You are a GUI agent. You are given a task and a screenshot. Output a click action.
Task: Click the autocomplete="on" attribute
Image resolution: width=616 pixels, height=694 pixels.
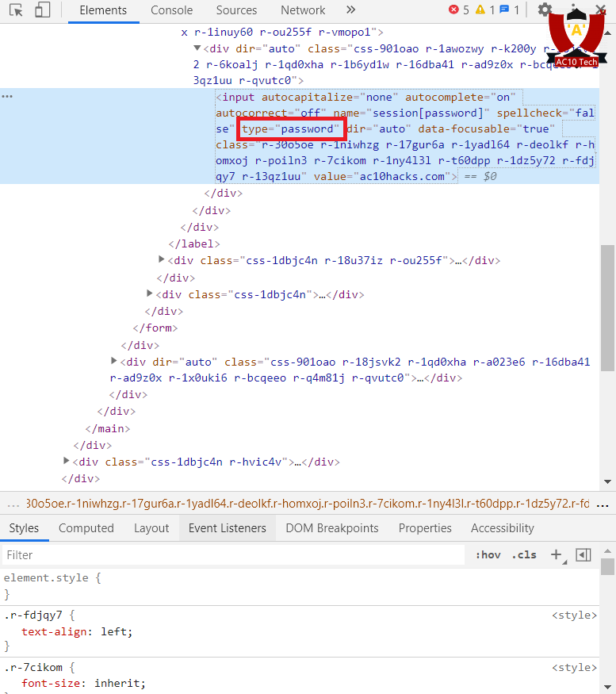(461, 98)
